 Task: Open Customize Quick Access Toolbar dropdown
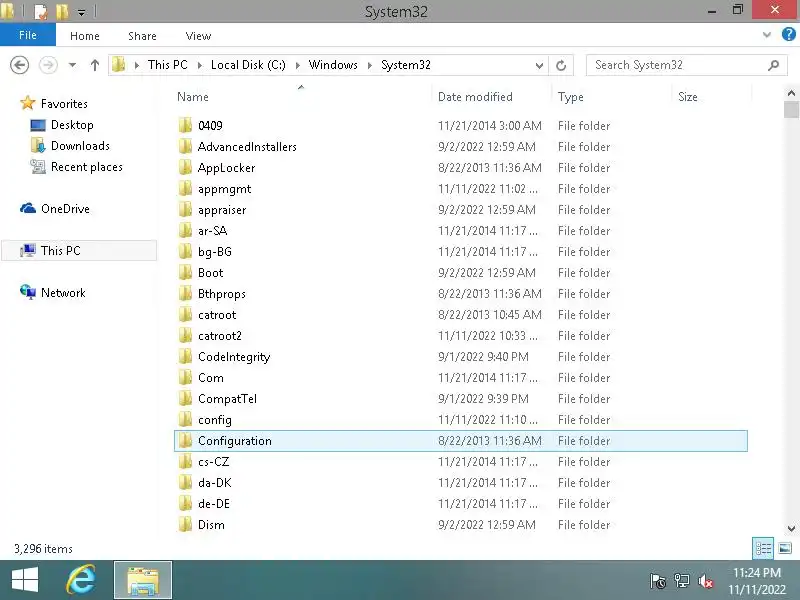coord(82,12)
